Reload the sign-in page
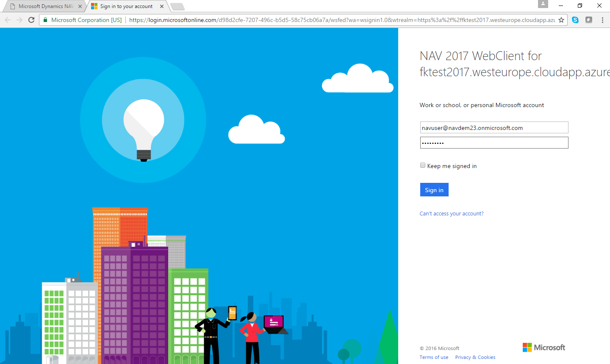This screenshot has height=364, width=610. pyautogui.click(x=31, y=20)
